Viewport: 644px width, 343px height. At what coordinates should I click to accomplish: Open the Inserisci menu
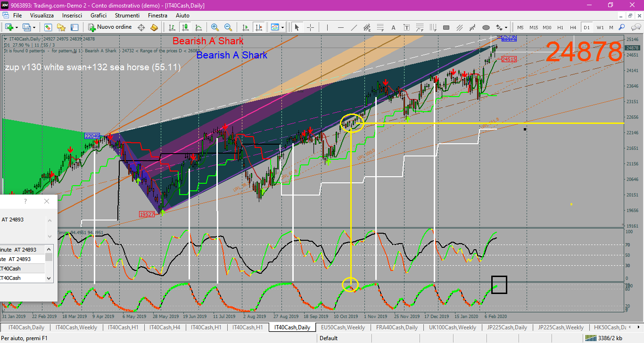(x=72, y=16)
